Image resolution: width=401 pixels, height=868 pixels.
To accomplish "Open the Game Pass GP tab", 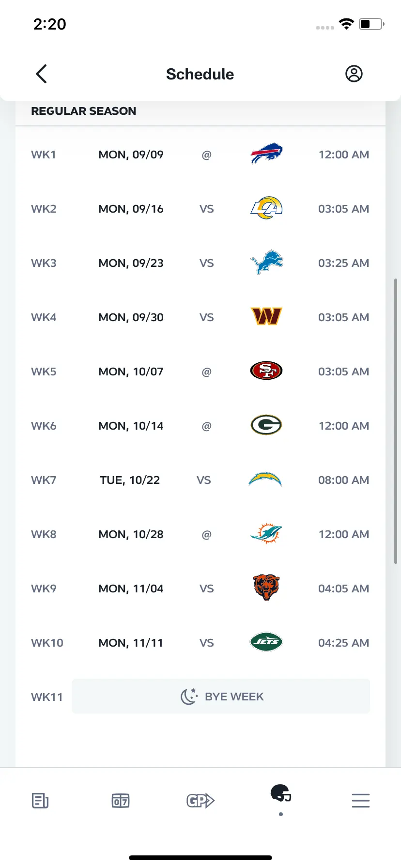I will 200,801.
